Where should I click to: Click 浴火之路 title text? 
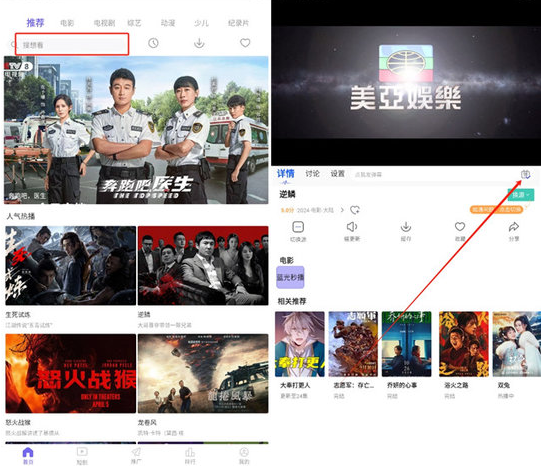click(456, 385)
